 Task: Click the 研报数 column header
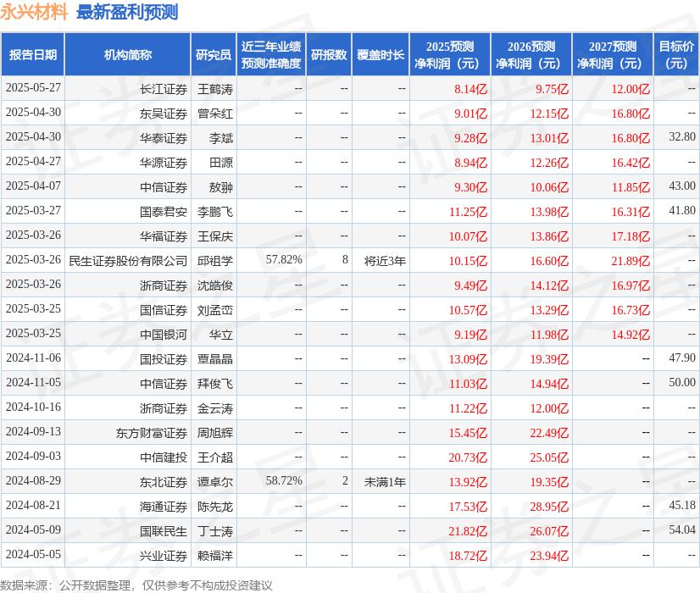329,54
